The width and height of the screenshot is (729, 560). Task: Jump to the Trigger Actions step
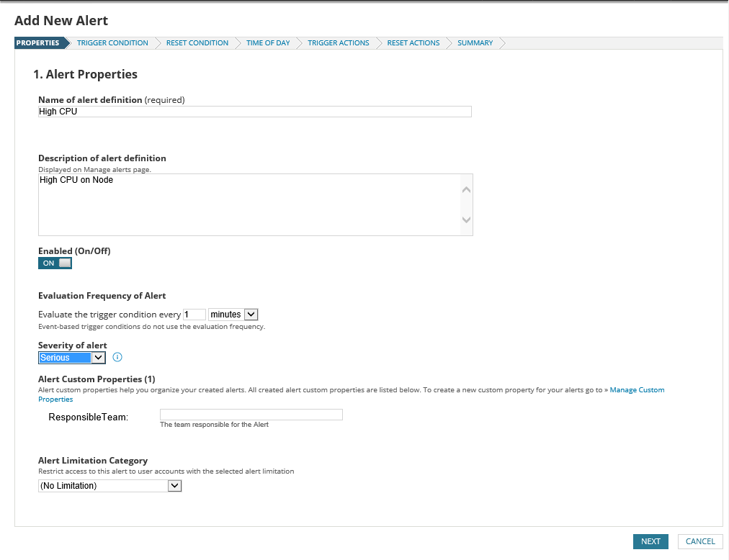(x=338, y=43)
